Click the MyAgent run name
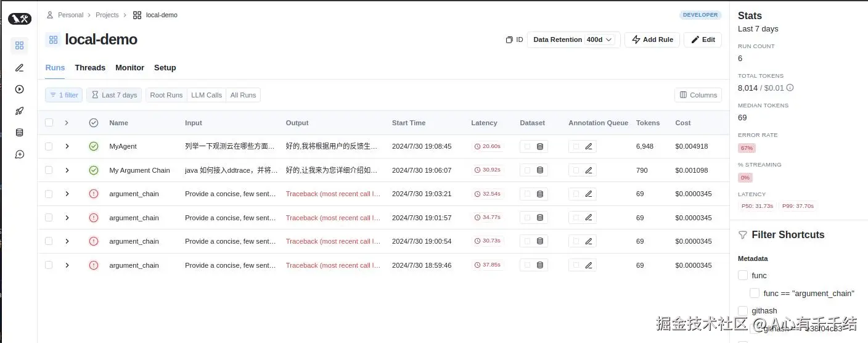 123,146
